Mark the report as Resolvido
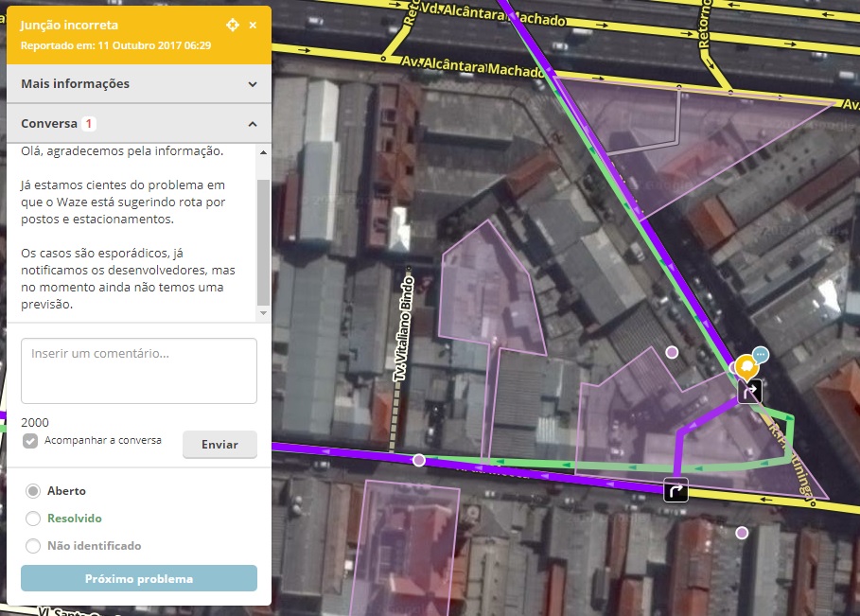The width and height of the screenshot is (860, 616). pyautogui.click(x=33, y=519)
